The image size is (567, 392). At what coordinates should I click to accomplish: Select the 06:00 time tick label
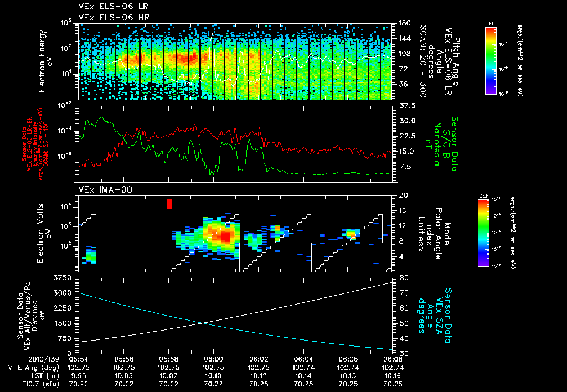point(213,359)
